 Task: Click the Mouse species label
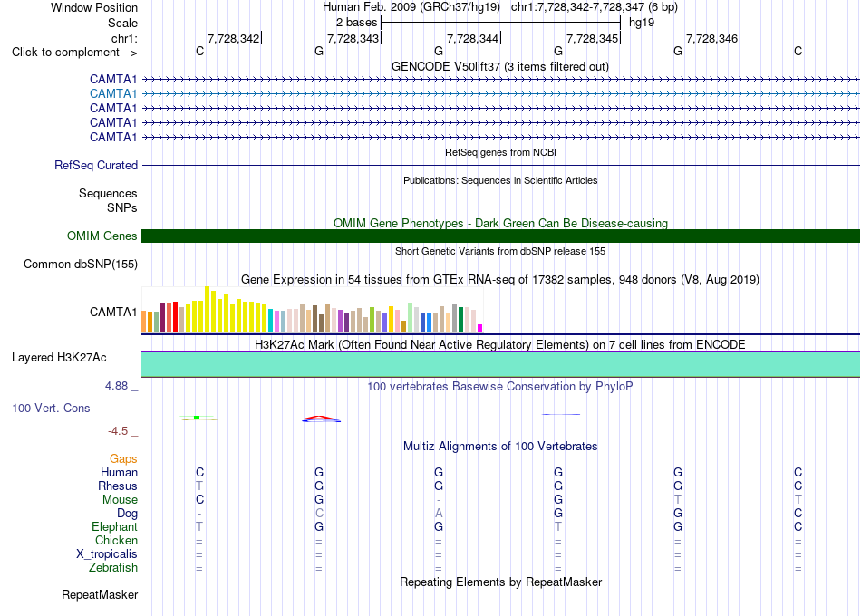tap(120, 500)
